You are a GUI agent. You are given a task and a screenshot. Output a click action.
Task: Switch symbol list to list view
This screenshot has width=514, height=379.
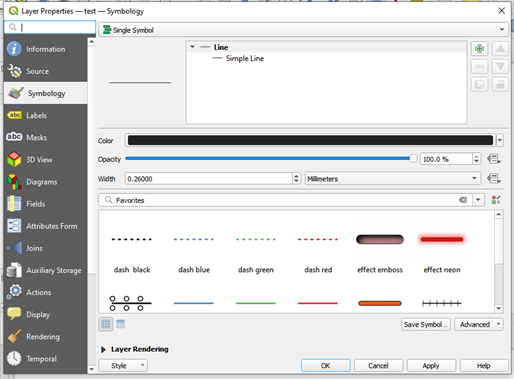coord(121,324)
